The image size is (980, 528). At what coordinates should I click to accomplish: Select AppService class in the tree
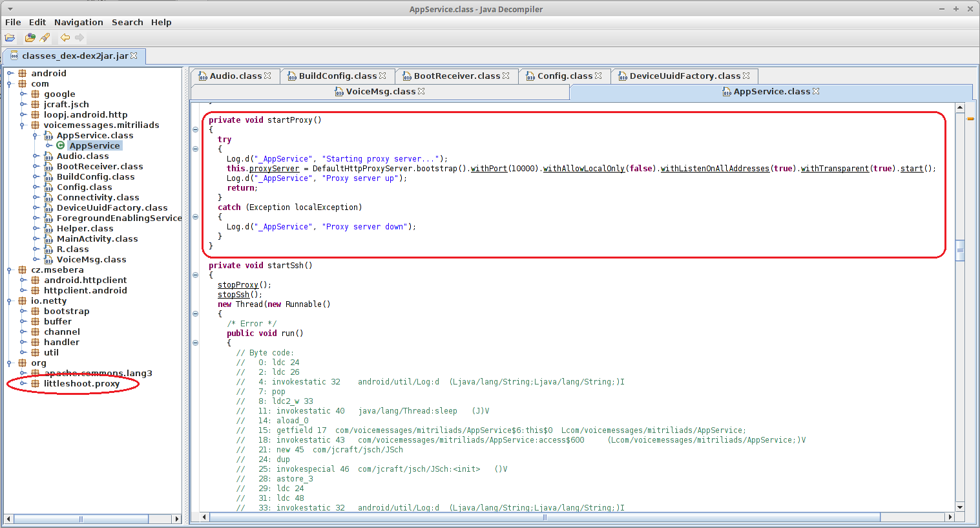[94, 145]
